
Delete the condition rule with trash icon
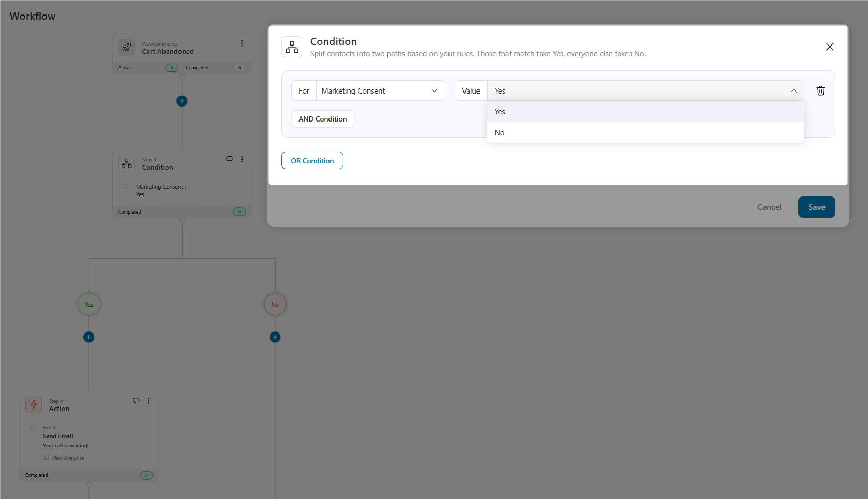(820, 91)
